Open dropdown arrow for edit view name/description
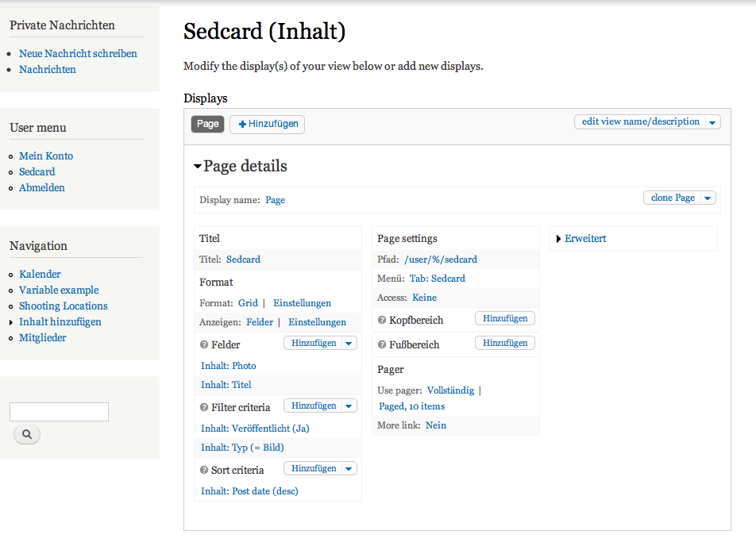756x542 pixels. click(712, 122)
